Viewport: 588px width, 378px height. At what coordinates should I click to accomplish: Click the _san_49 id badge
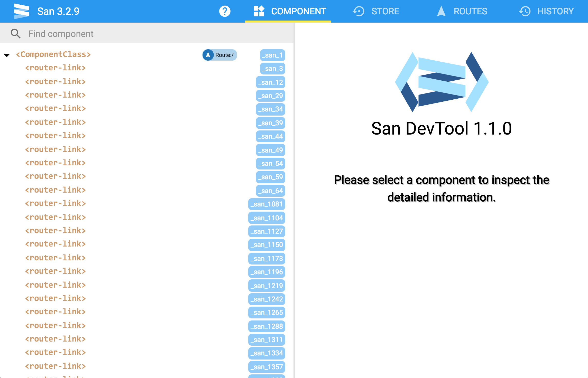pos(271,150)
